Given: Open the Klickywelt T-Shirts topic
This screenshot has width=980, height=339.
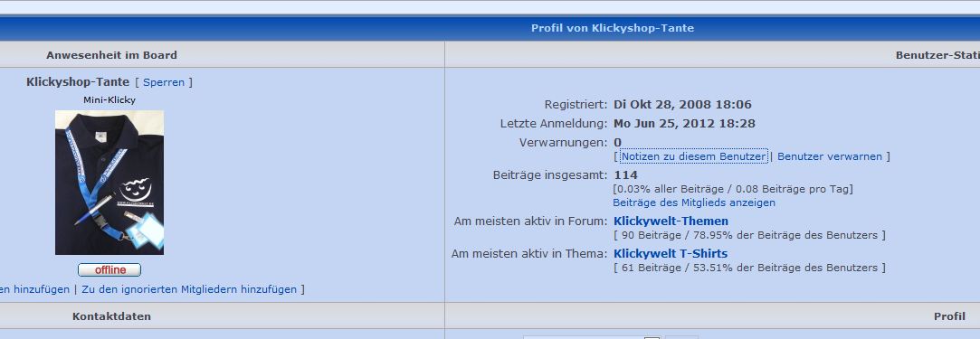Looking at the screenshot, I should point(670,253).
